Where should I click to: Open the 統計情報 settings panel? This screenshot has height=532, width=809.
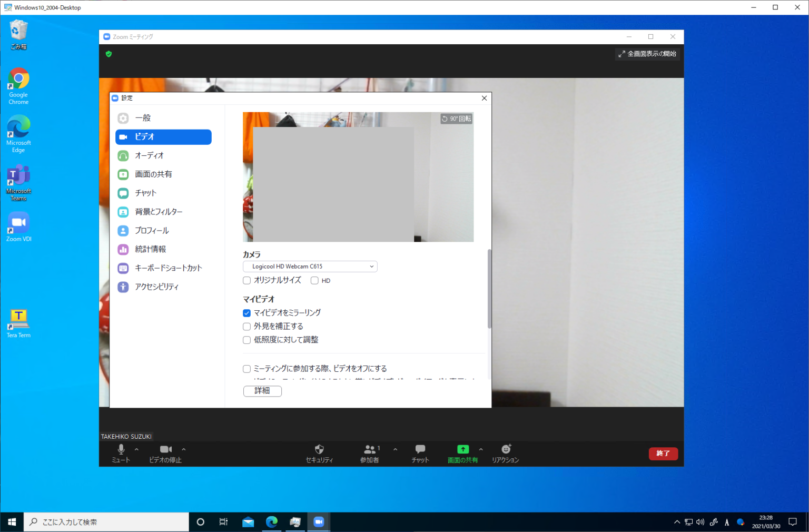(151, 249)
